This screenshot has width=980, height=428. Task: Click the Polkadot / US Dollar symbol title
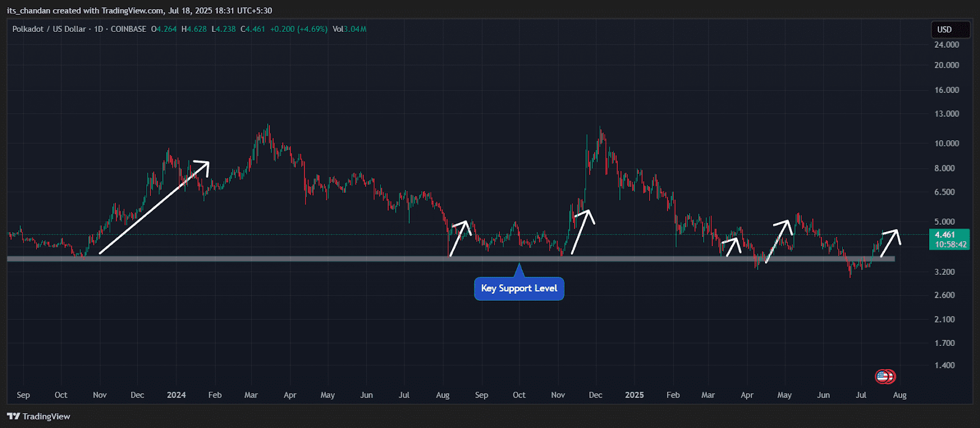[49, 29]
